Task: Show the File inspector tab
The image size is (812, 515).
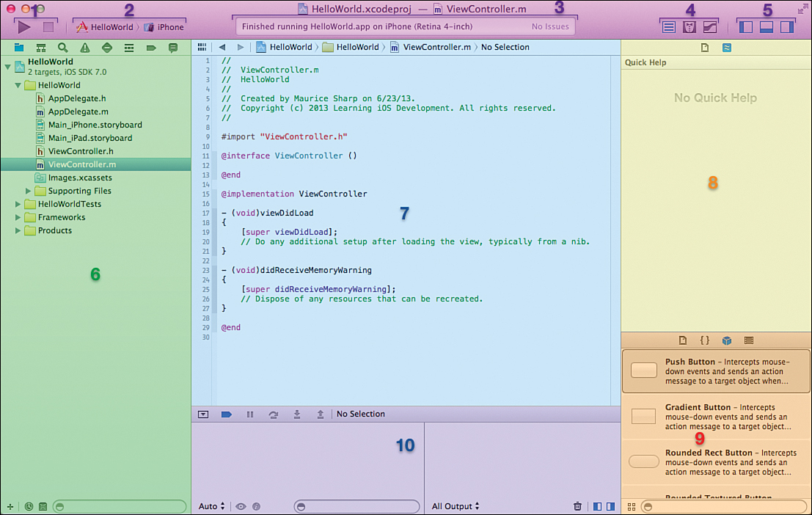Action: point(705,48)
